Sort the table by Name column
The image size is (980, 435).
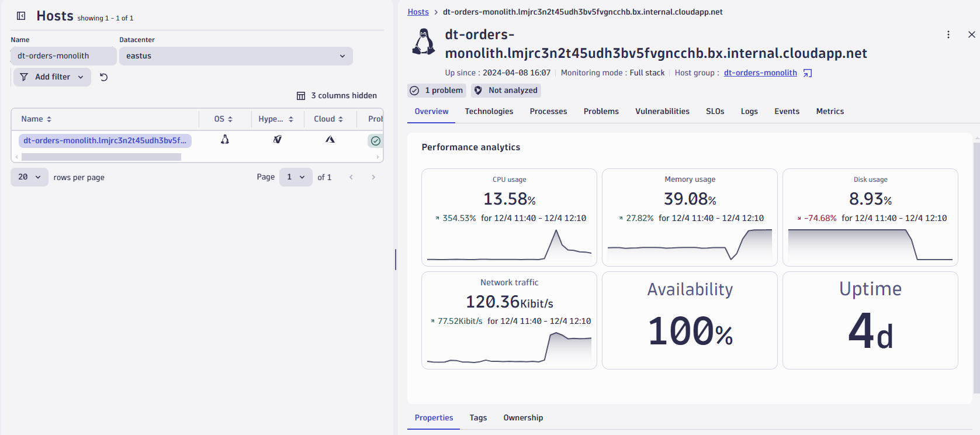(36, 119)
